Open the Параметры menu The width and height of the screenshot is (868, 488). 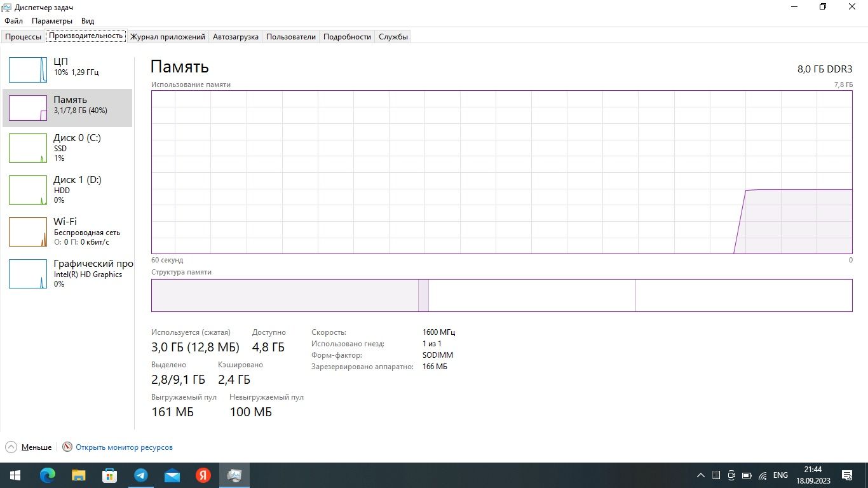[x=52, y=21]
